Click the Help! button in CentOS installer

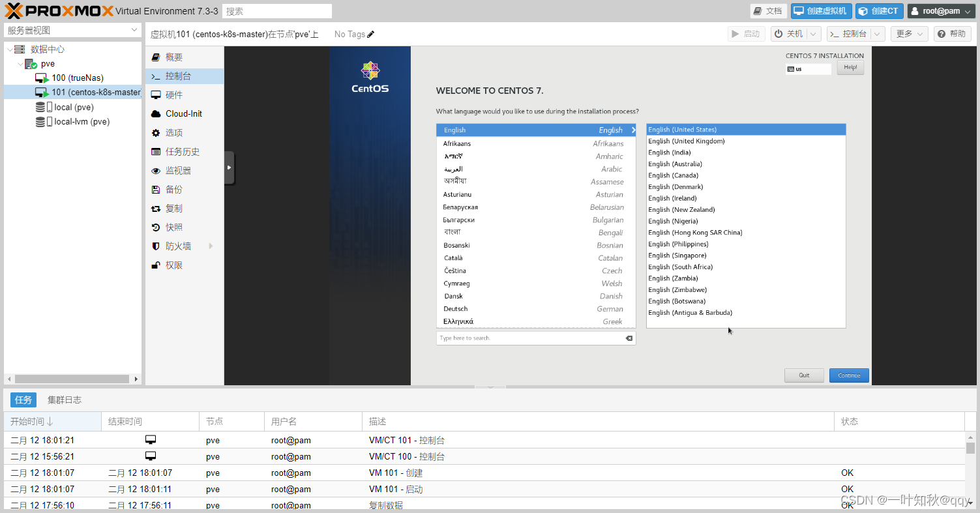pos(850,68)
